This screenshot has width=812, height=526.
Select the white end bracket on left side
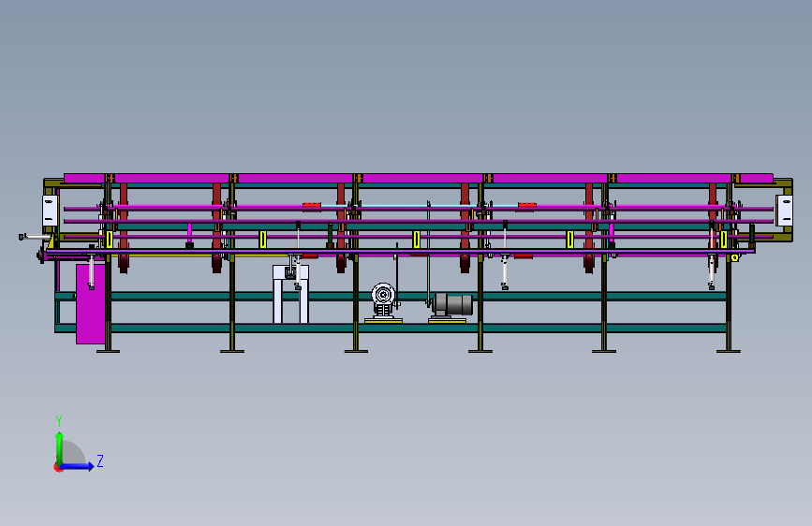[50, 211]
